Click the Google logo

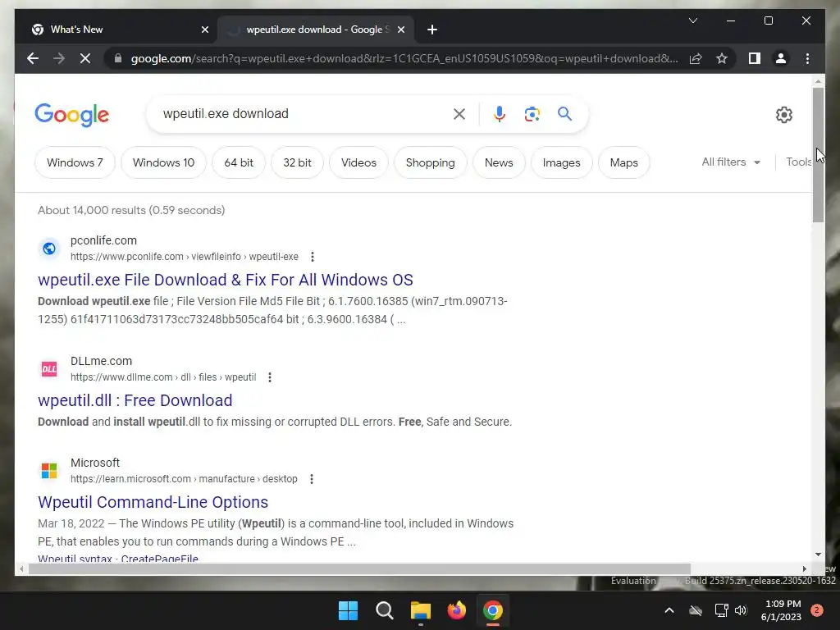pos(72,115)
